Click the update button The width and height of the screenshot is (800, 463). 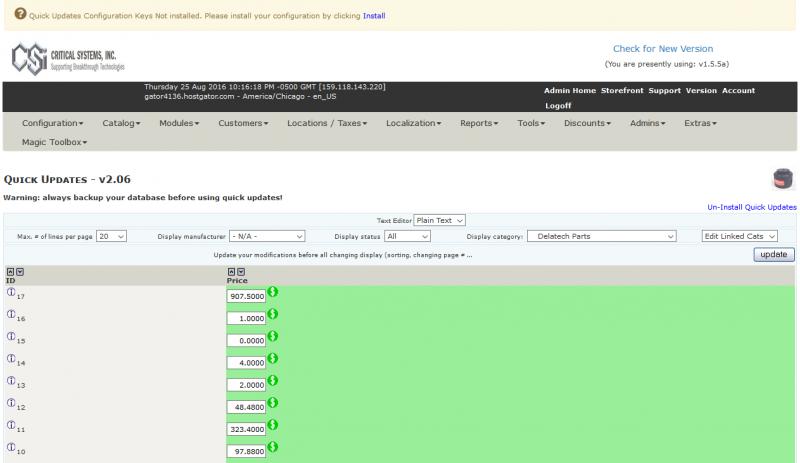[x=774, y=254]
